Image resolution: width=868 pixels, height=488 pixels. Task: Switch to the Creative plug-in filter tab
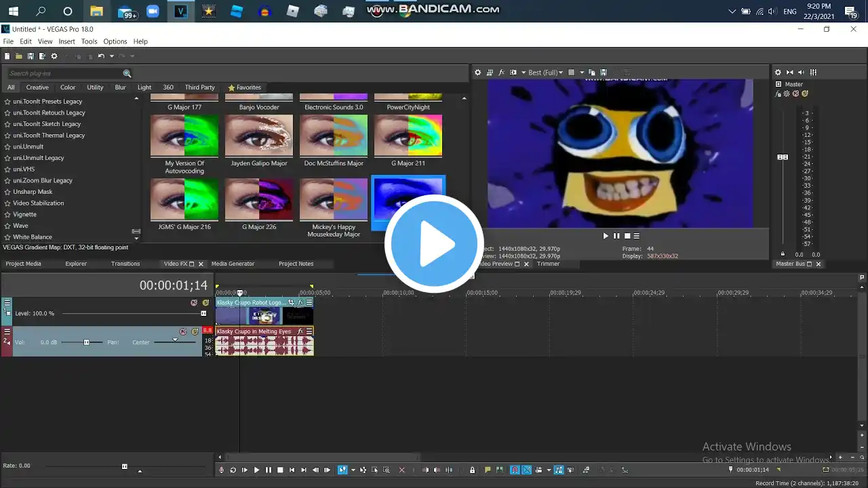[x=37, y=87]
